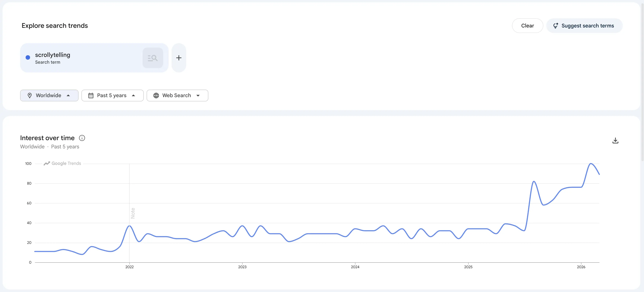
Task: Click the Clear button
Action: (x=527, y=25)
